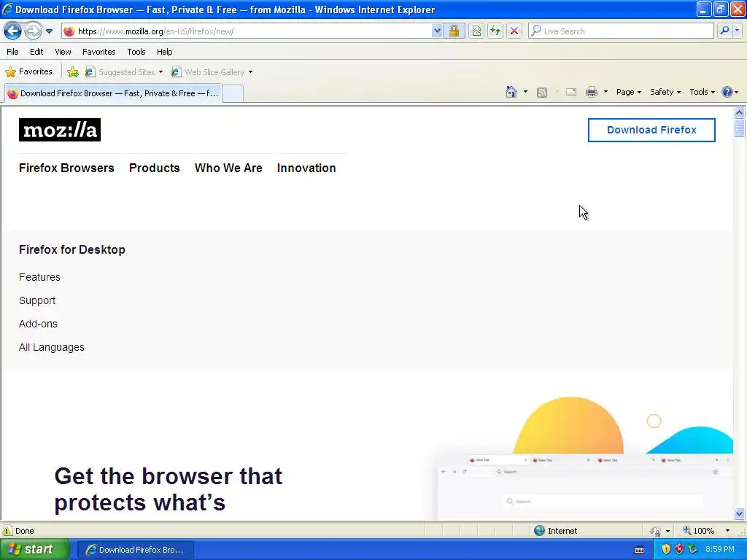Stop loading with the red X icon
The width and height of the screenshot is (747, 560).
514,31
